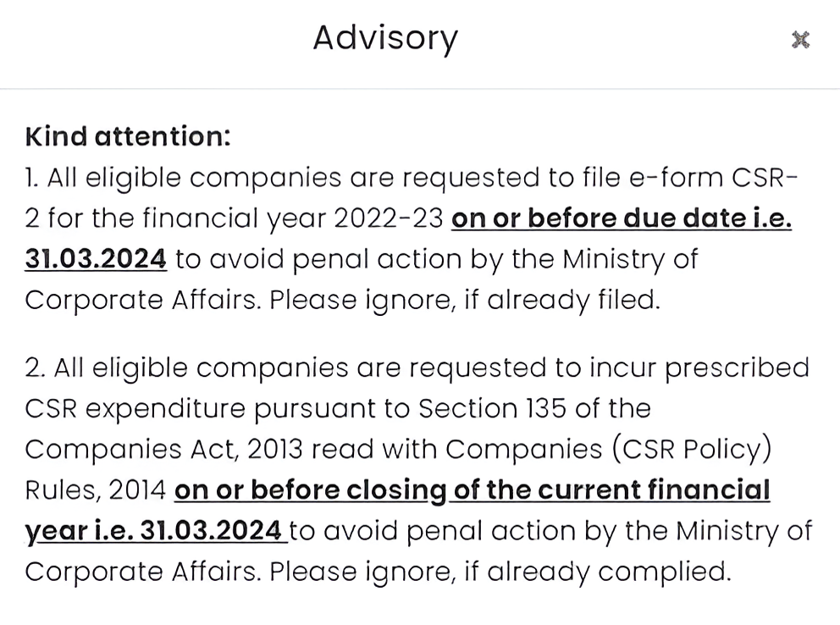Click underlined 'on or before due date i.e.' text

tap(621, 218)
